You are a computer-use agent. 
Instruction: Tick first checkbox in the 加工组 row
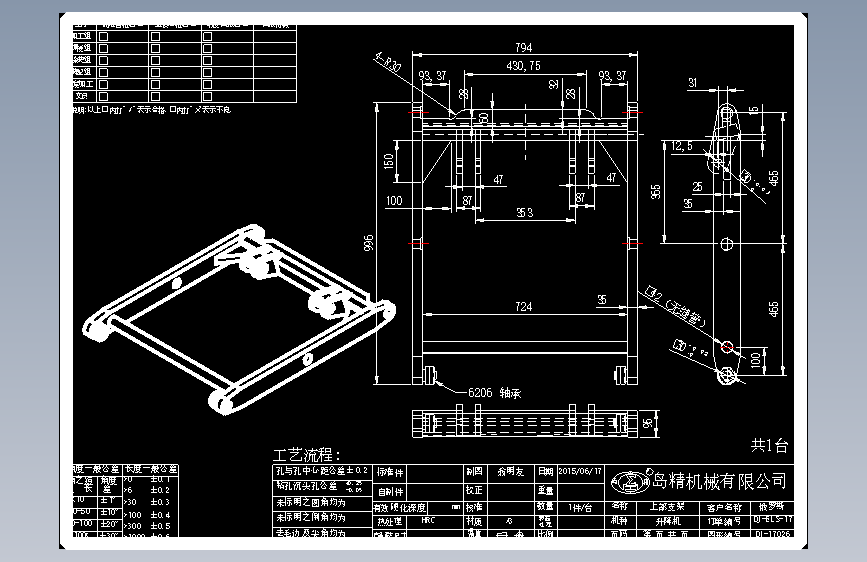[103, 37]
